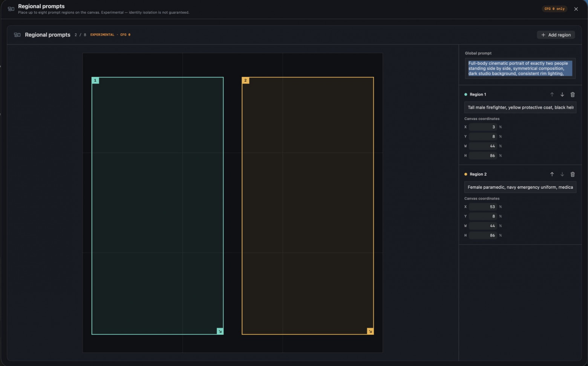
Task: Click the Global prompt text area
Action: click(520, 69)
